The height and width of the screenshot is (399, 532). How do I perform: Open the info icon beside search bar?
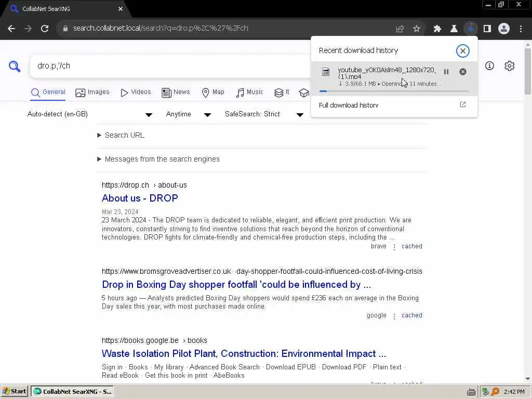pos(489,66)
